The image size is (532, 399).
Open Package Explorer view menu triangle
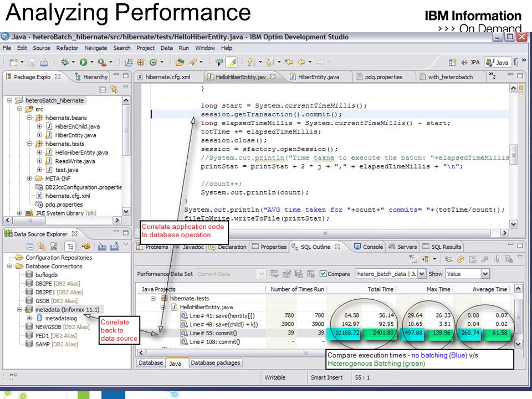[x=126, y=88]
